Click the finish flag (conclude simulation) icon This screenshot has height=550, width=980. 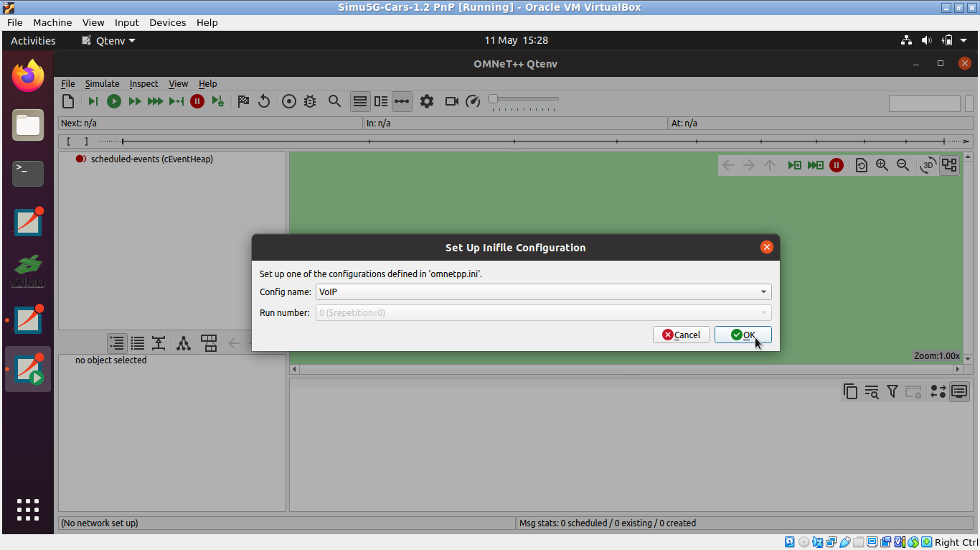(x=243, y=101)
